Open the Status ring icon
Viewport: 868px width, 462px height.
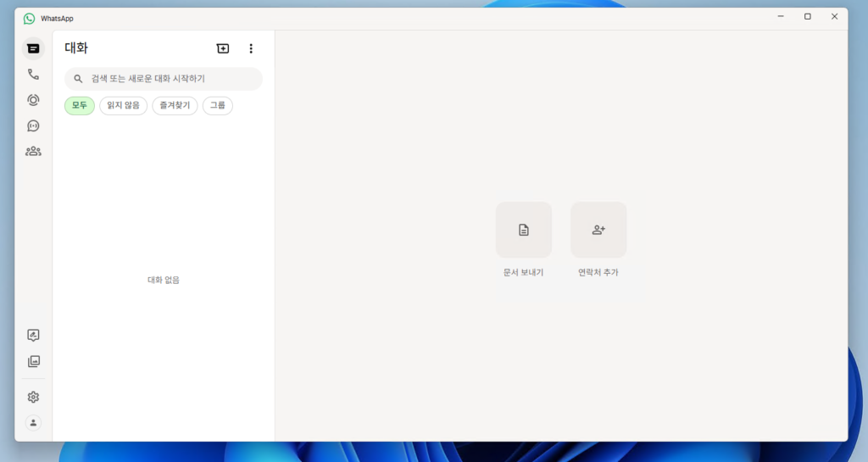[x=33, y=100]
